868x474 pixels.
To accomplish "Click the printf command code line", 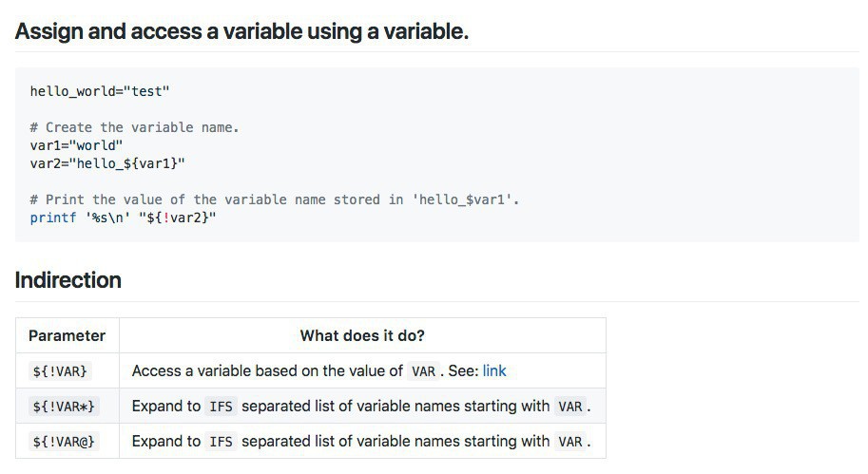I will tap(124, 218).
